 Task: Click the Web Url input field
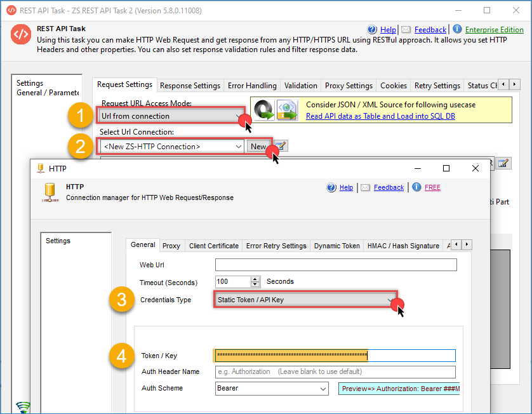pyautogui.click(x=335, y=265)
